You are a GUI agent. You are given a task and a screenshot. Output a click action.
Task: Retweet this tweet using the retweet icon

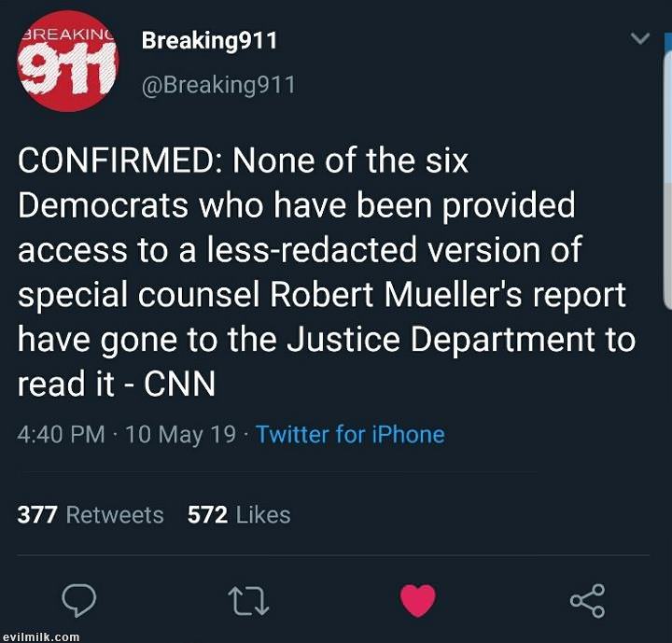(250, 599)
